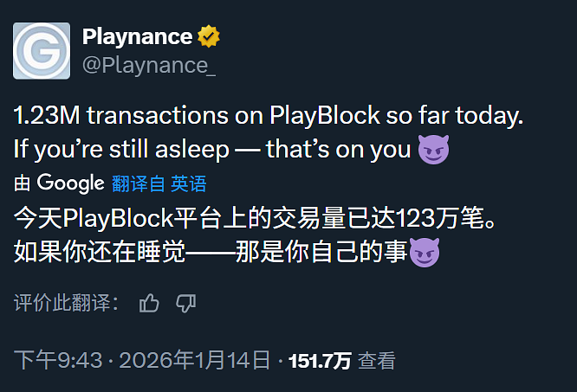Click the 2026年1月14日 date

pos(195,360)
